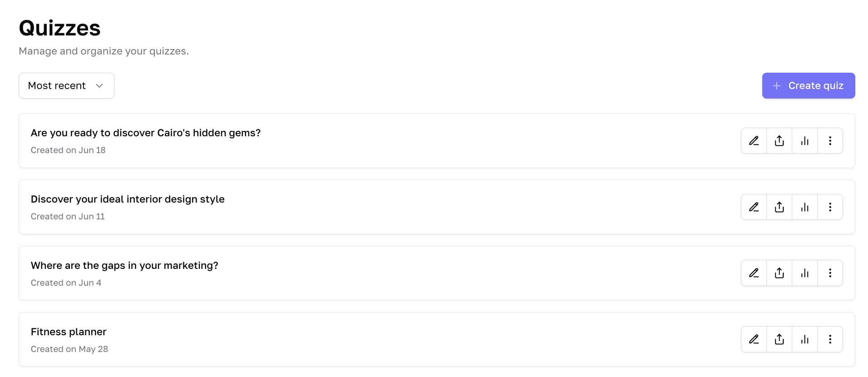View analytics for the Cairo quiz
Screen dimensions: 868x377
(x=804, y=141)
